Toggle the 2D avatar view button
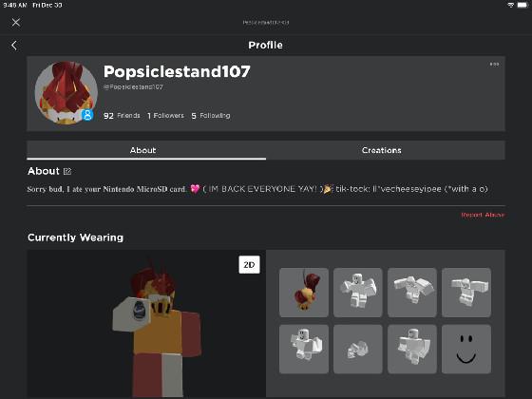This screenshot has width=532, height=399. click(249, 265)
